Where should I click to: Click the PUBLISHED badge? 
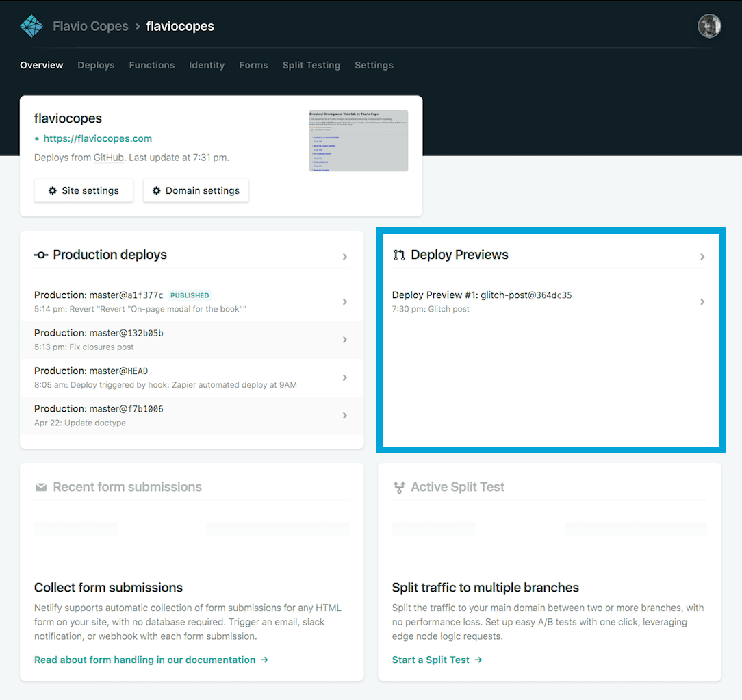pyautogui.click(x=190, y=295)
